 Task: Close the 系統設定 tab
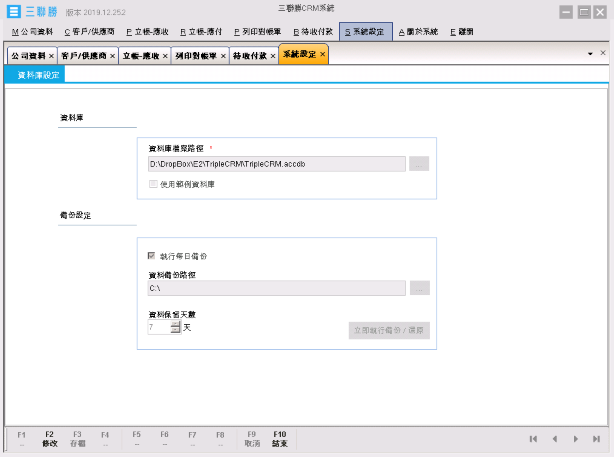click(x=323, y=54)
